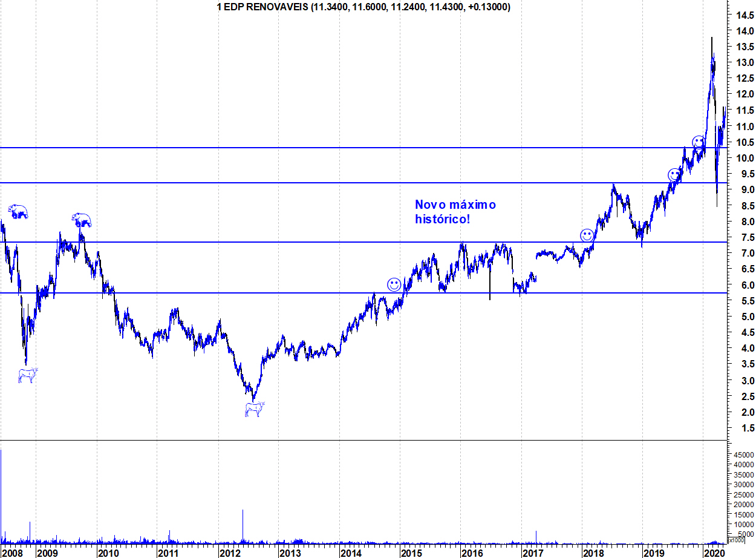Image resolution: width=756 pixels, height=558 pixels.
Task: Click the bear icon above the 2009 peak
Action: pos(82,220)
